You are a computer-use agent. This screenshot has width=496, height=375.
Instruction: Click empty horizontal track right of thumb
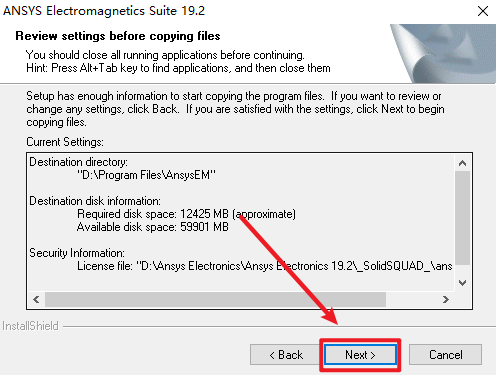coord(412,299)
